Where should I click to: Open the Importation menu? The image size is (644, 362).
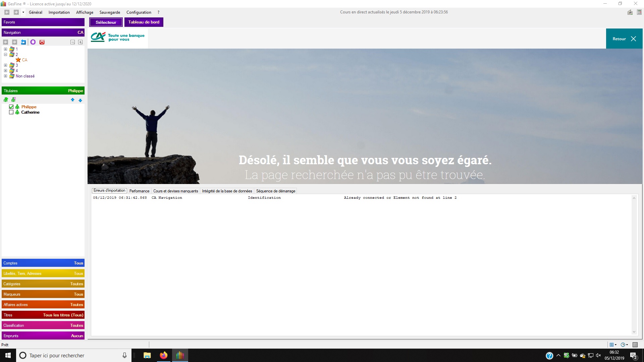point(59,12)
